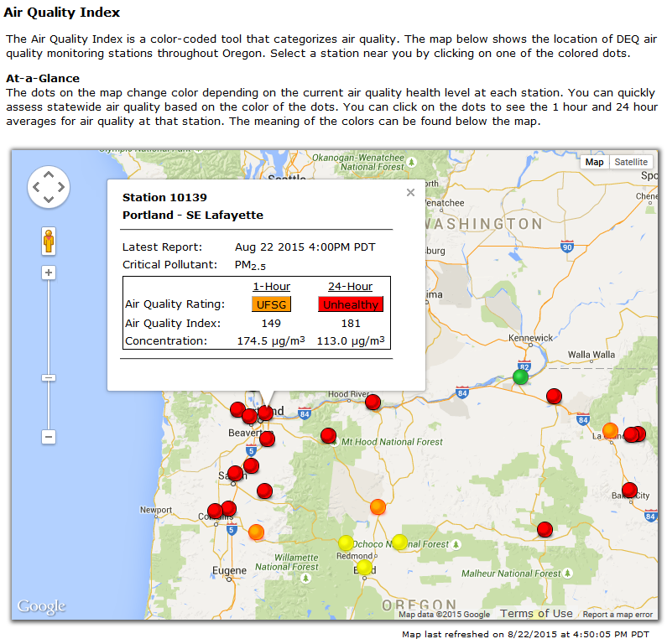Click the Map data ©2015 Google text
The height and width of the screenshot is (644, 667).
tap(444, 615)
